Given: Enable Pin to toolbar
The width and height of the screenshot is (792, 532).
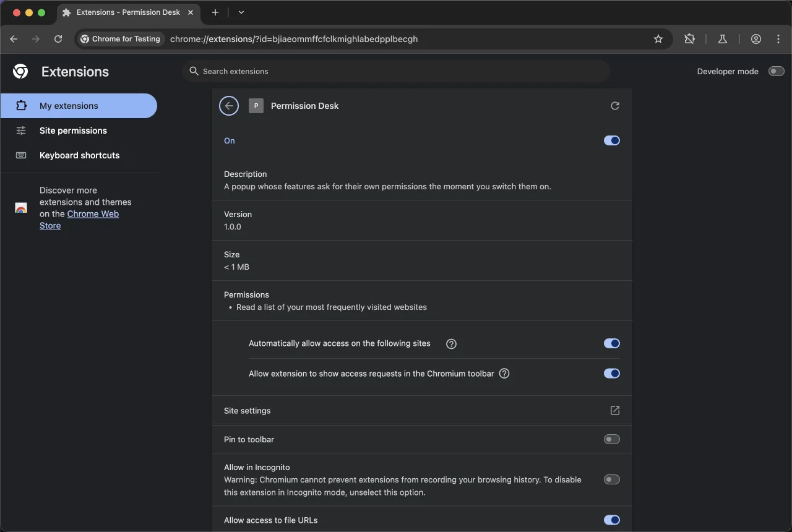Looking at the screenshot, I should point(612,439).
